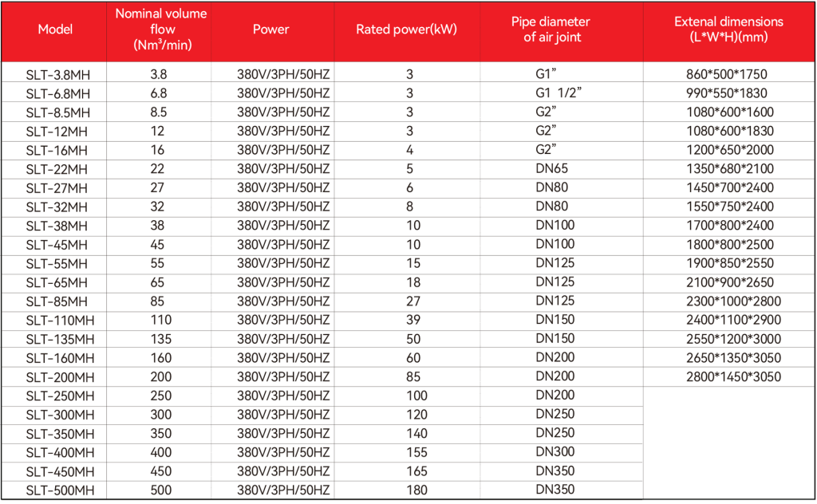Click the power cell in the SLT-16MH row
Viewport: 817px width, 504px height.
(x=283, y=150)
